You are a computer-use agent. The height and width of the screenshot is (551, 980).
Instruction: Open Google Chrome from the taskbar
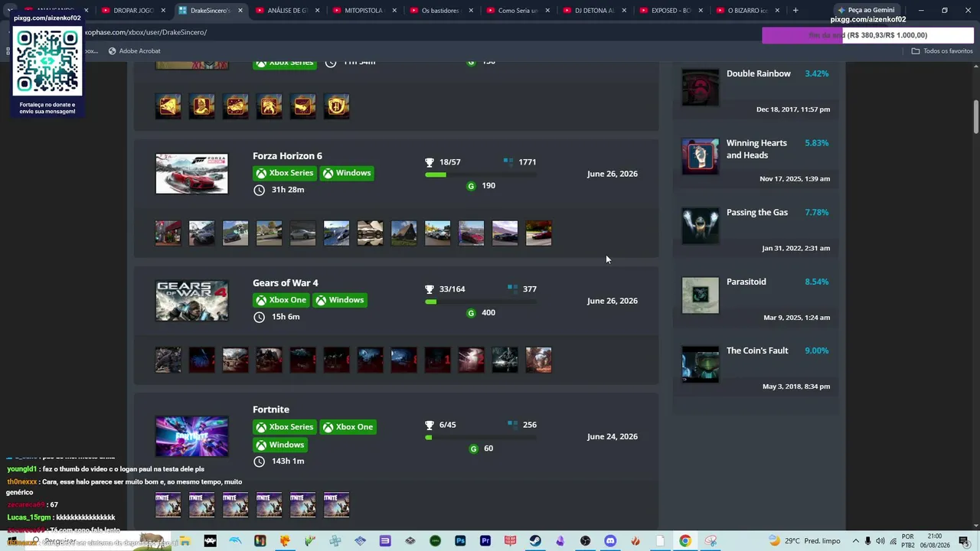(685, 541)
